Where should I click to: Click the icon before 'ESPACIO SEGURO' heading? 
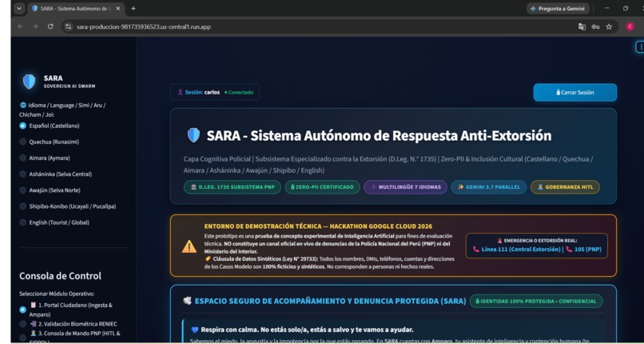pyautogui.click(x=187, y=301)
